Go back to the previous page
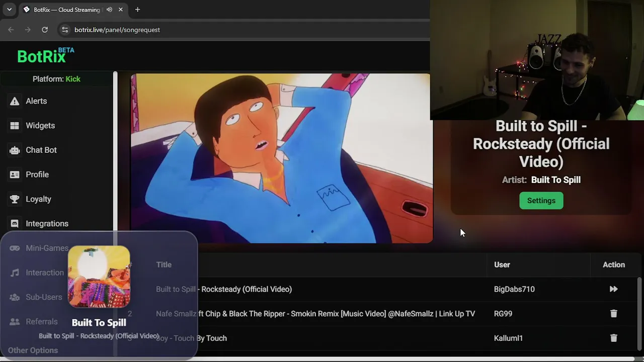Image resolution: width=644 pixels, height=362 pixels. pyautogui.click(x=11, y=30)
